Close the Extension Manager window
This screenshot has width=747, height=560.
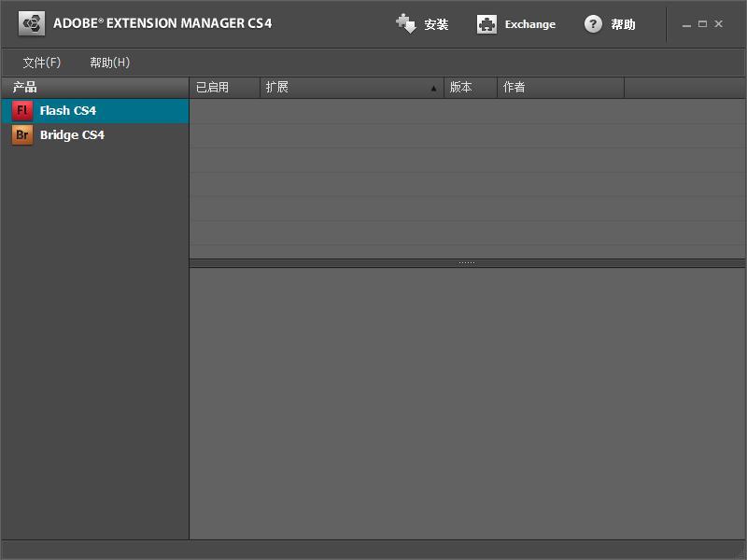(718, 24)
